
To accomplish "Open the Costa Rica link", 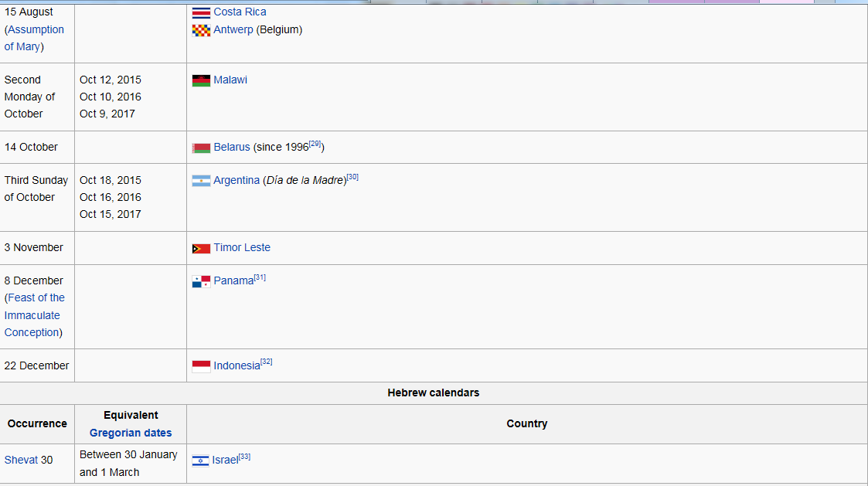I will coord(240,12).
